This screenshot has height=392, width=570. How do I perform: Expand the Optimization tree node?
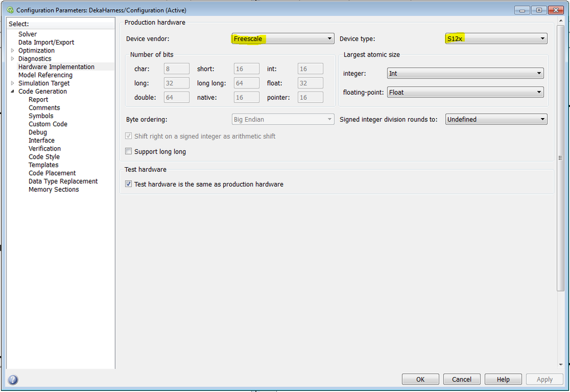click(13, 51)
